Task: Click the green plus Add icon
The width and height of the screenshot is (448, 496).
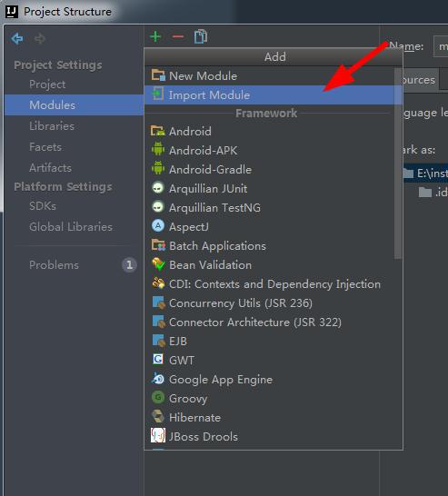Action: (155, 36)
